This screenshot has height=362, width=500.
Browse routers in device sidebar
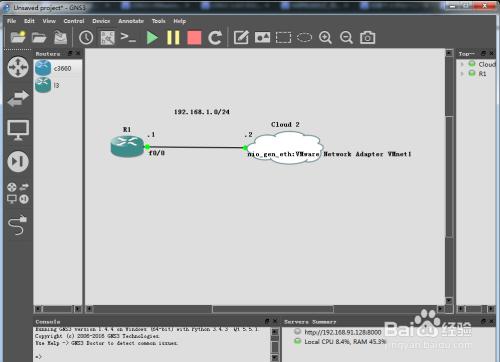(18, 67)
